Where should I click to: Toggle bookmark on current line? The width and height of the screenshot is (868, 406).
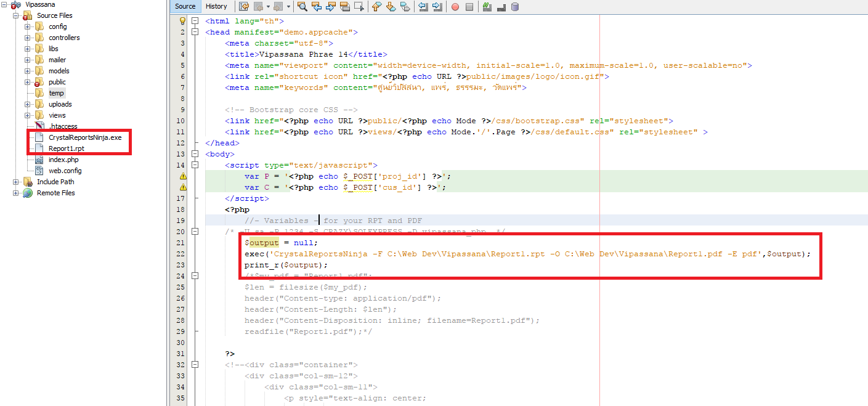click(x=405, y=6)
